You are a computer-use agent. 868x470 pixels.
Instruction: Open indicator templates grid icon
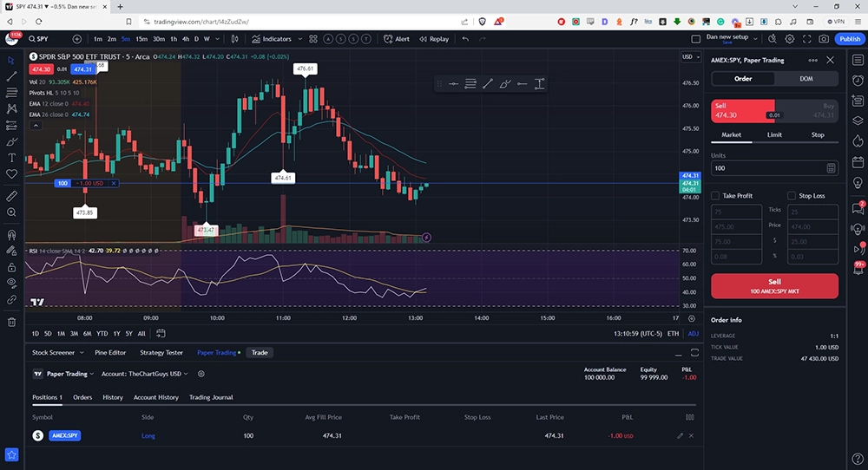(313, 39)
